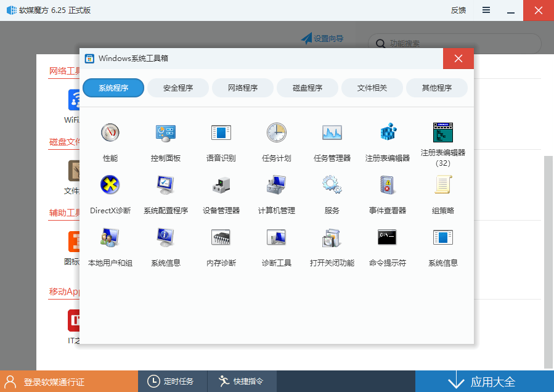Image resolution: width=554 pixels, height=392 pixels.
Task: Open 打开关闭功能 Windows features
Action: (332, 247)
